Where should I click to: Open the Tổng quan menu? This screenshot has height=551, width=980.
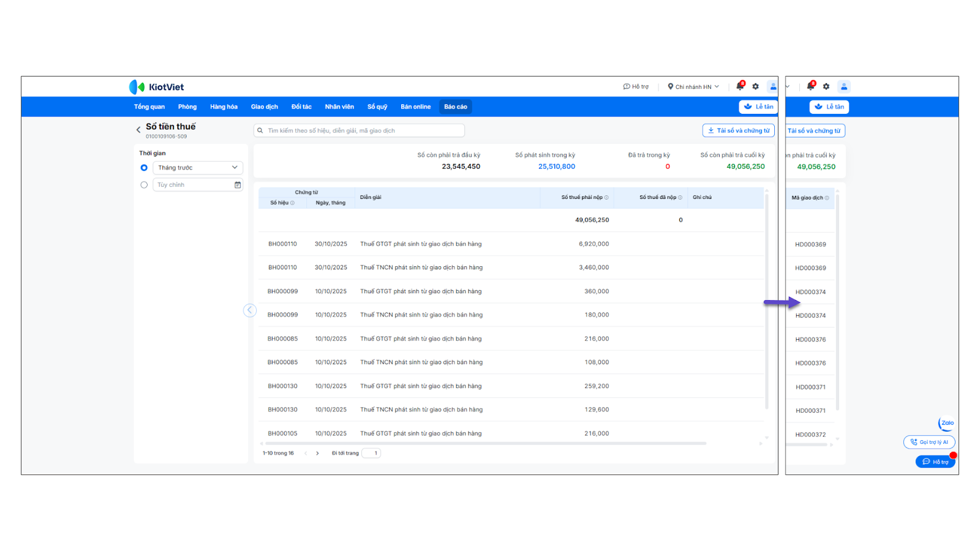(x=149, y=107)
